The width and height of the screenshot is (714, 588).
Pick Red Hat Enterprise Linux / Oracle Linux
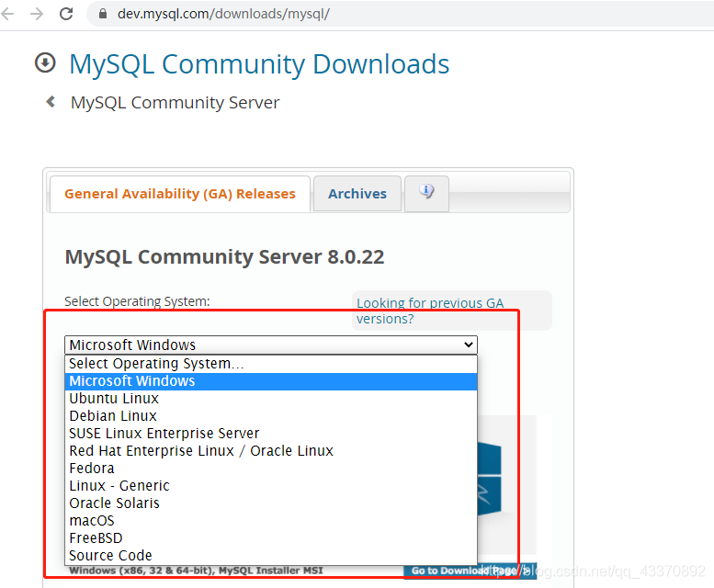pyautogui.click(x=271, y=451)
